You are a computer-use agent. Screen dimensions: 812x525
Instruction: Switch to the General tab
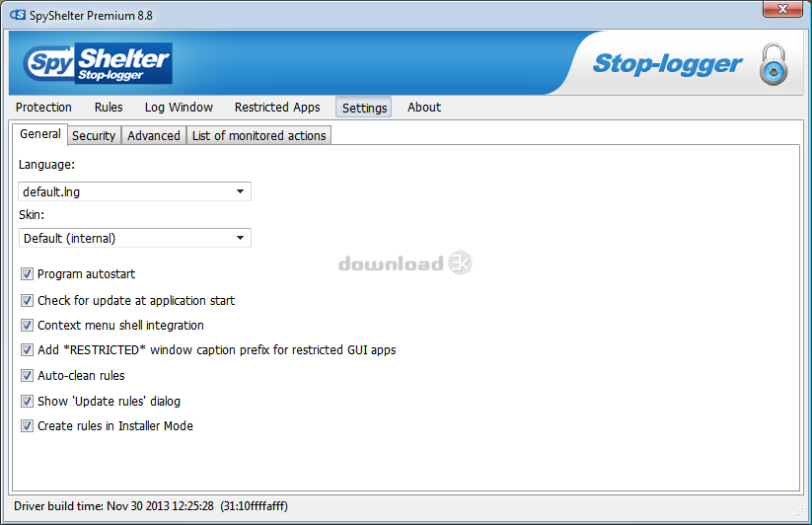[x=39, y=134]
